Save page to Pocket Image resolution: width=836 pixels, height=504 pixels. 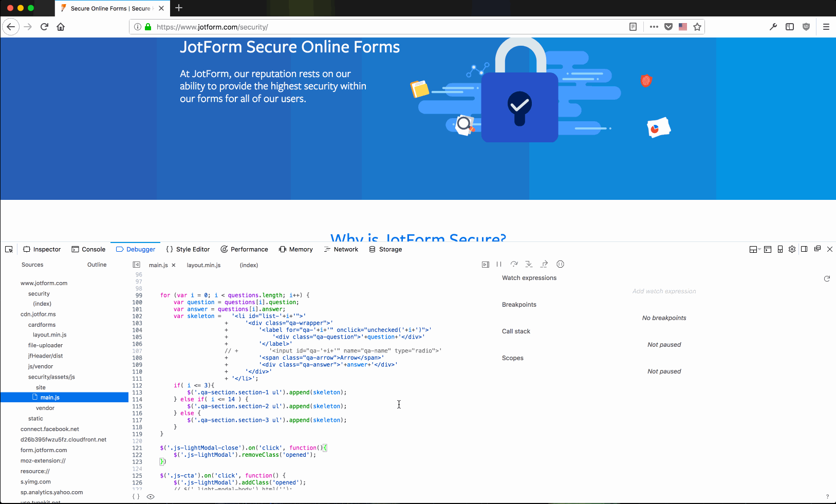pyautogui.click(x=668, y=27)
